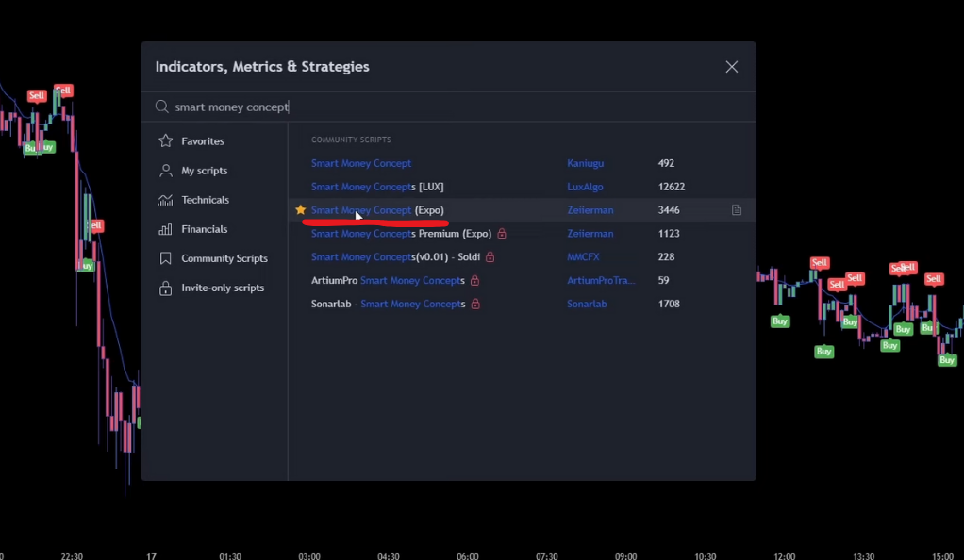Click the 1708 likes count
964x560 pixels.
click(669, 304)
